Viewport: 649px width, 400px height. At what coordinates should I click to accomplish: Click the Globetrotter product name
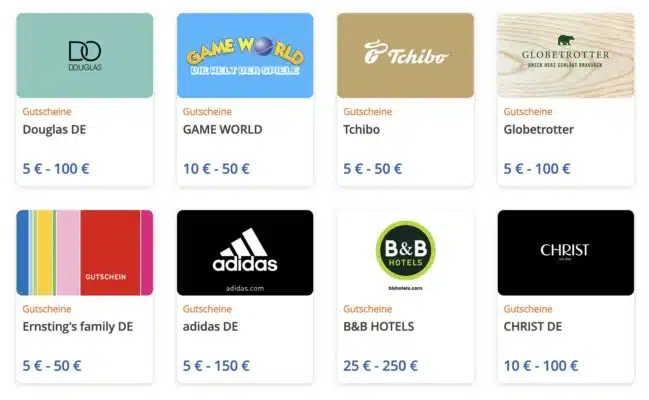(538, 130)
